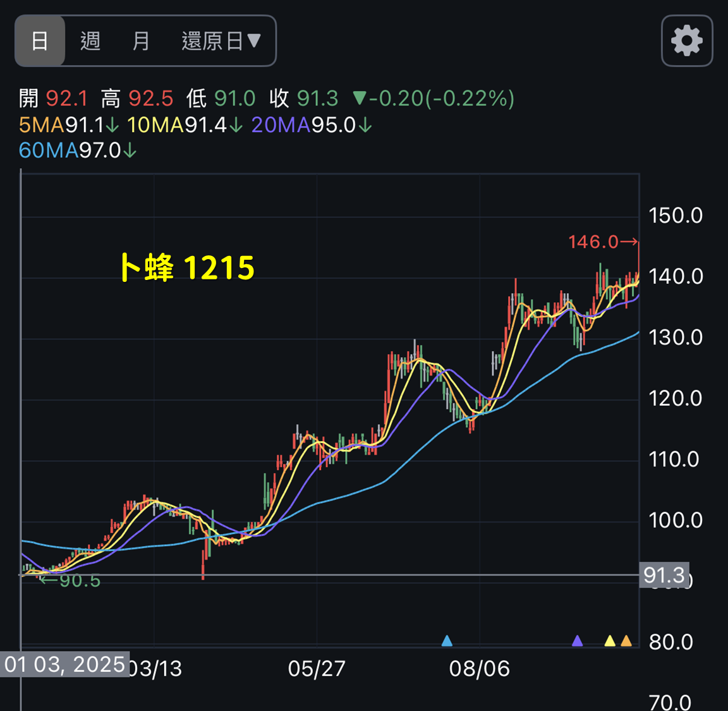Switch to the daily (日) chart tab

(40, 41)
